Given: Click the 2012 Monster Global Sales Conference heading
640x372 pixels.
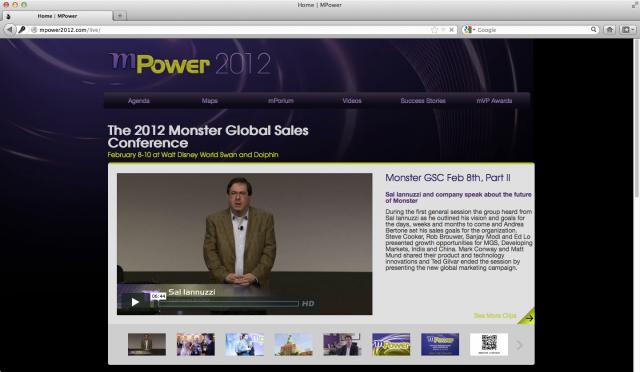Looking at the screenshot, I should 208,136.
